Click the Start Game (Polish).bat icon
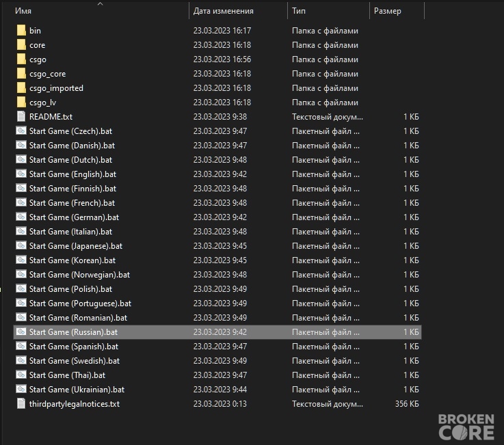This screenshot has height=445, width=504. 21,289
